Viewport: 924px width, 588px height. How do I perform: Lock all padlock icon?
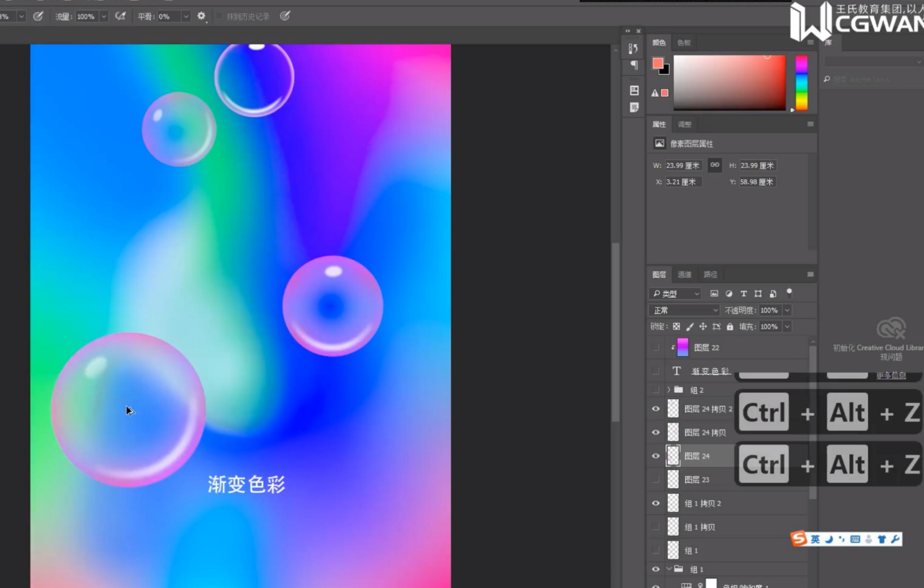click(730, 327)
